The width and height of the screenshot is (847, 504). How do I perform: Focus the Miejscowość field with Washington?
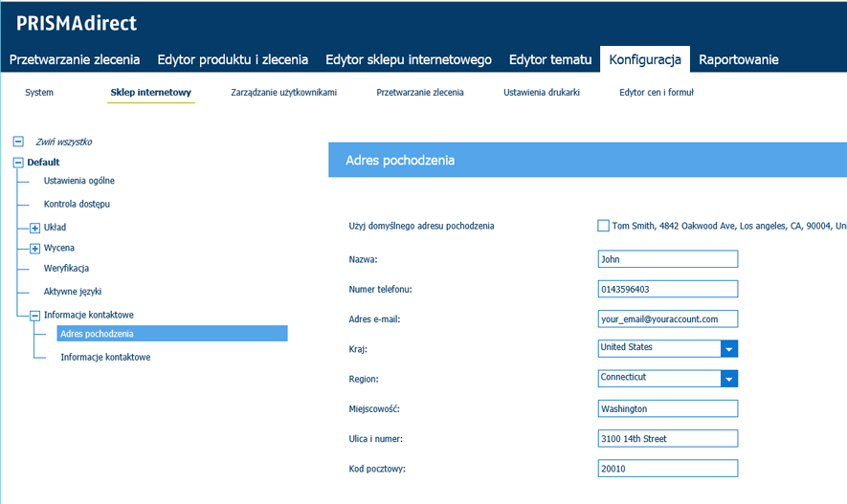point(668,408)
